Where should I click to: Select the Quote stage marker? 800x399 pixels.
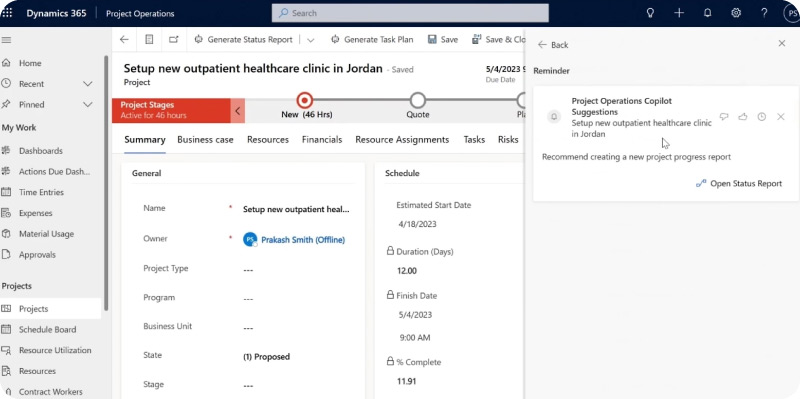417,101
